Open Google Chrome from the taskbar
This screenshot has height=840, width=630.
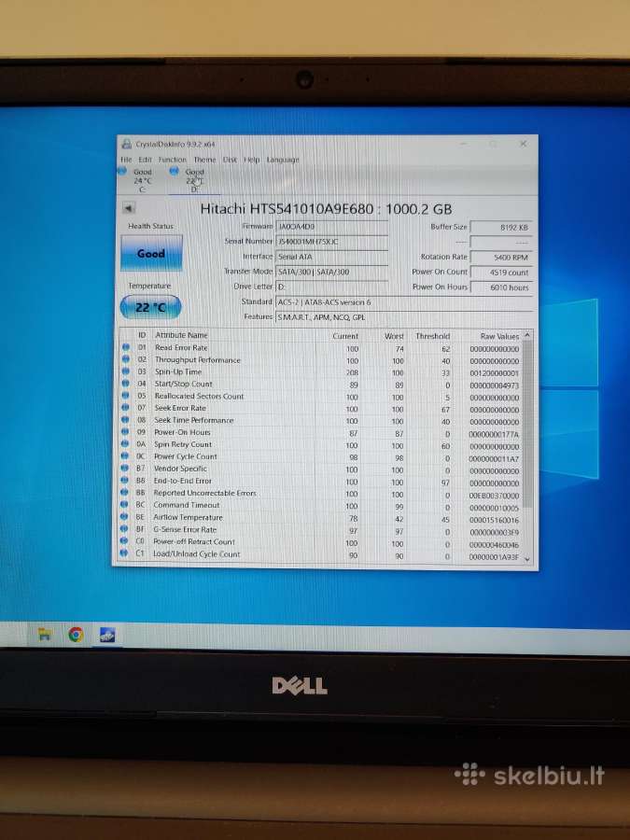click(77, 635)
